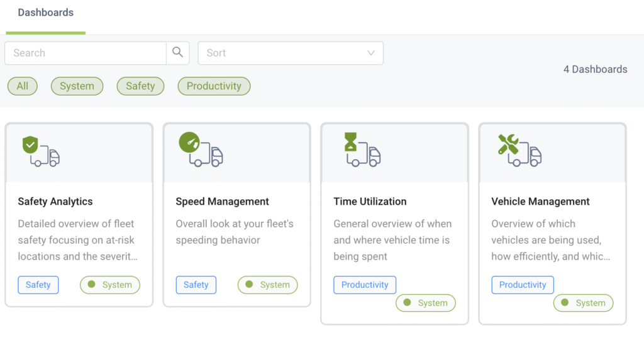Click System badge on Speed Management card
The height and width of the screenshot is (352, 644).
tap(268, 285)
